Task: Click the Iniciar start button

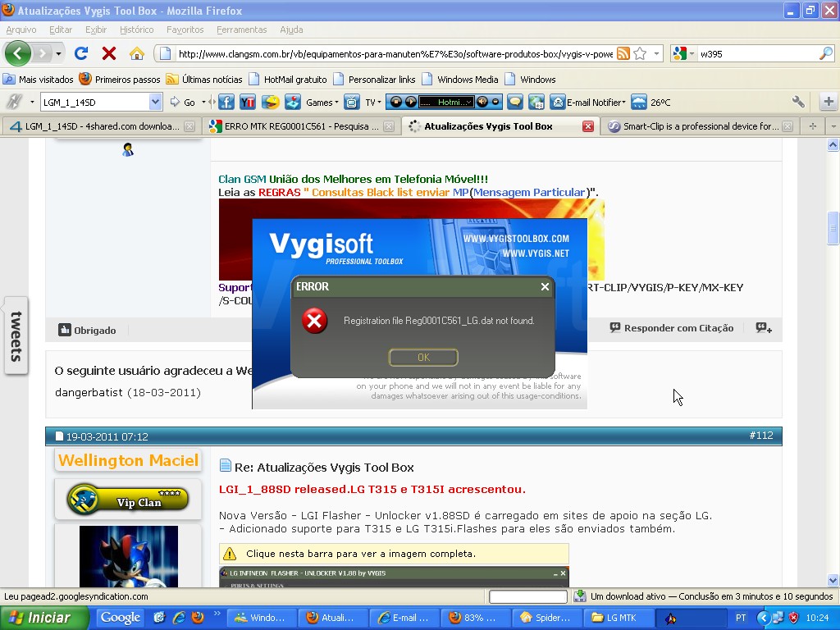Action: click(44, 618)
